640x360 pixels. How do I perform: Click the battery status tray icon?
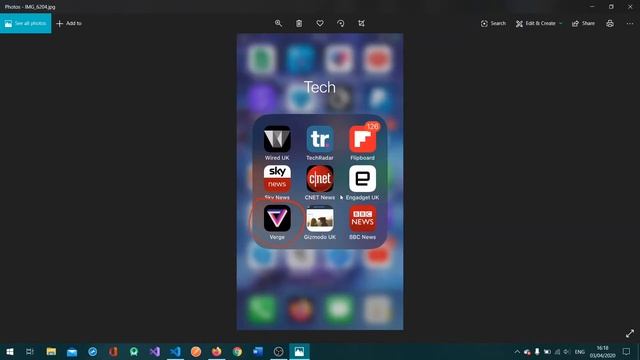pyautogui.click(x=547, y=351)
